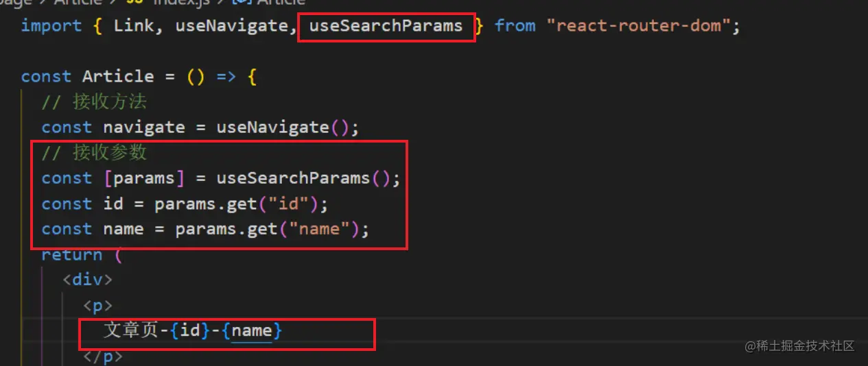Click "Article" in the const declaration
868x366 pixels.
point(118,77)
